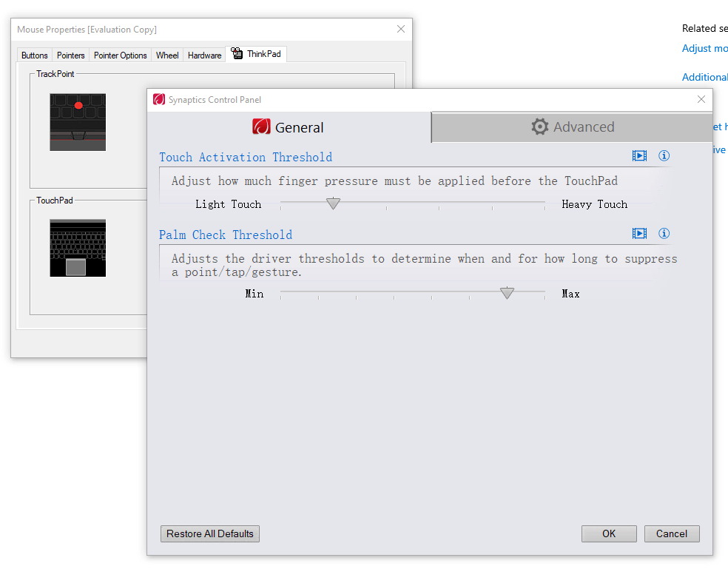
Task: Open the Hardware tab in Mouse Properties
Action: 204,55
